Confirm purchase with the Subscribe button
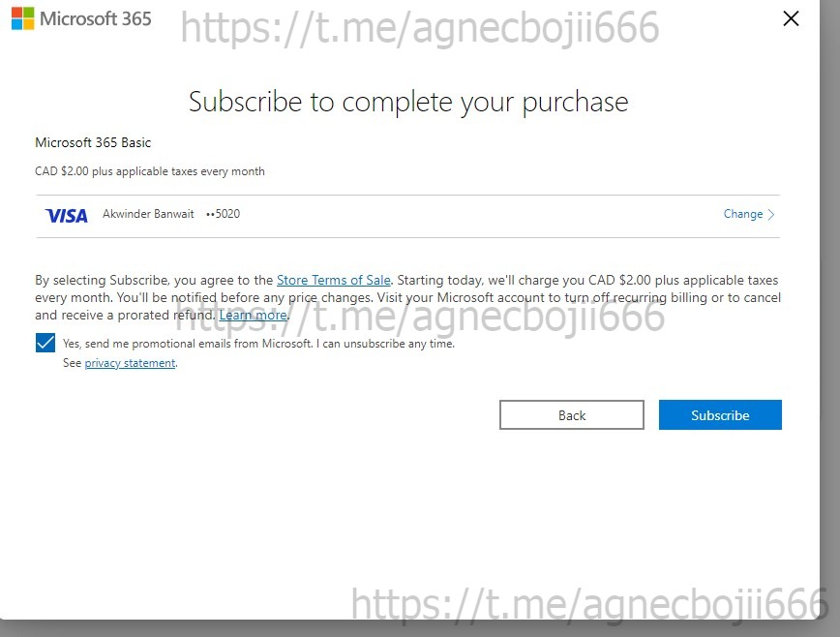 point(720,414)
